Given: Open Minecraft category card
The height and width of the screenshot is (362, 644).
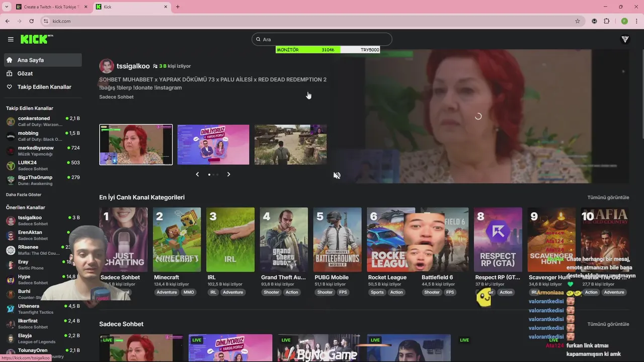Looking at the screenshot, I should [177, 240].
